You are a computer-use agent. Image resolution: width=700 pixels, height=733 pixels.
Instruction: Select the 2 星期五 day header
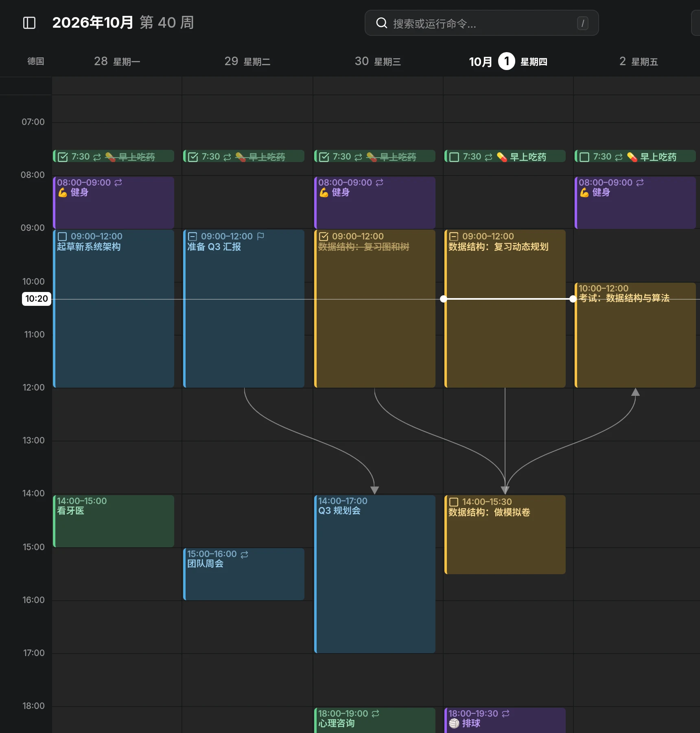point(639,61)
